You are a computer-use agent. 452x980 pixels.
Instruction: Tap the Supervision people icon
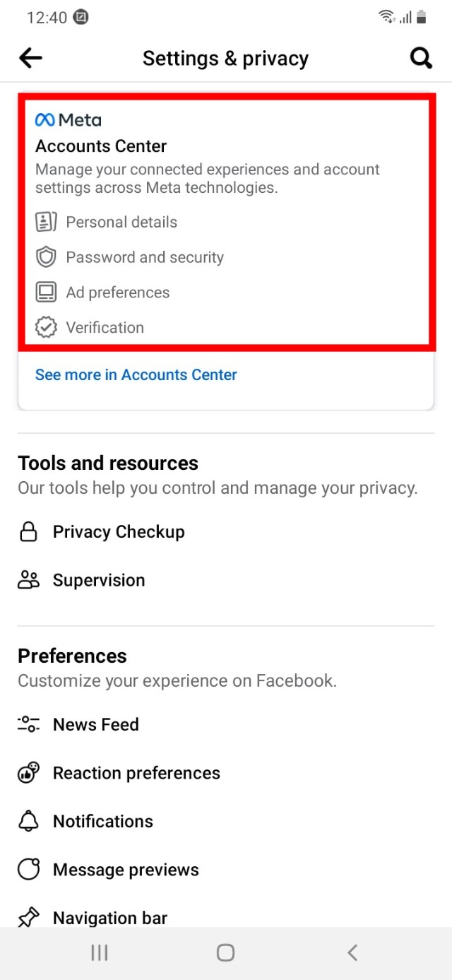pos(28,580)
